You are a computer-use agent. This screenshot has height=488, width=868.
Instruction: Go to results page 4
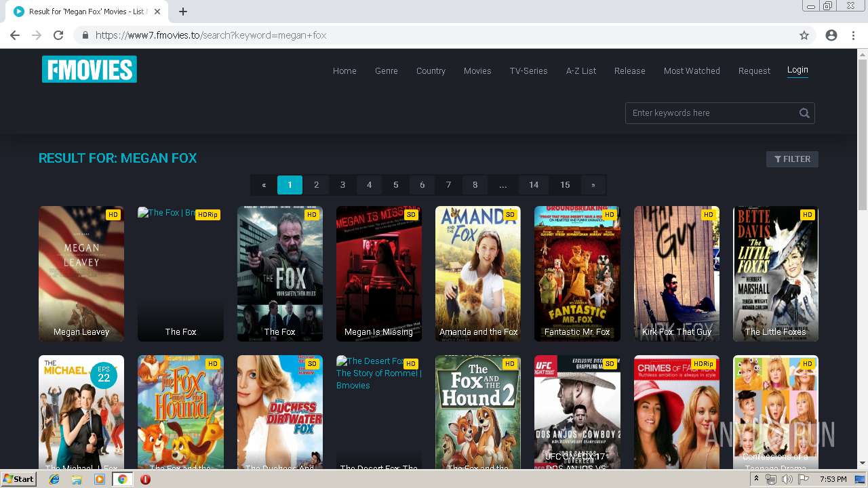coord(369,185)
